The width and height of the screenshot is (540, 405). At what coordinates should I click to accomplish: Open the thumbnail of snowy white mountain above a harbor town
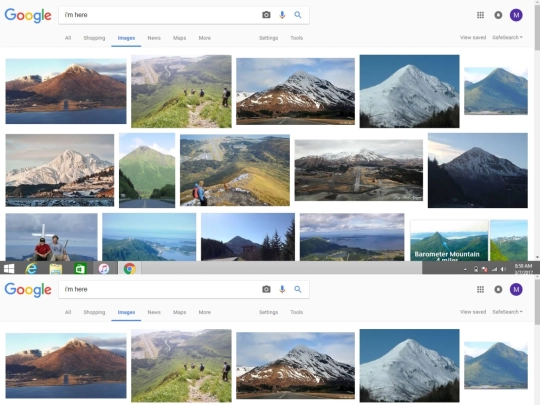coord(60,170)
